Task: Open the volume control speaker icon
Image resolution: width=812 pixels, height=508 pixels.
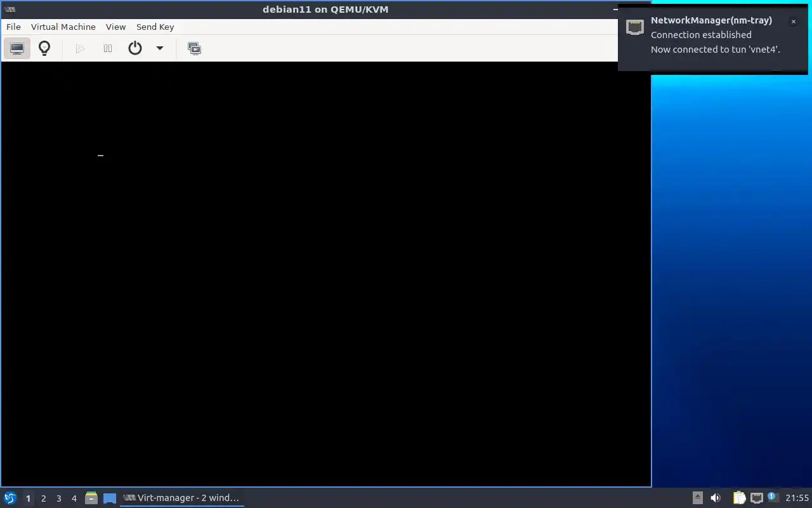Action: (x=716, y=498)
